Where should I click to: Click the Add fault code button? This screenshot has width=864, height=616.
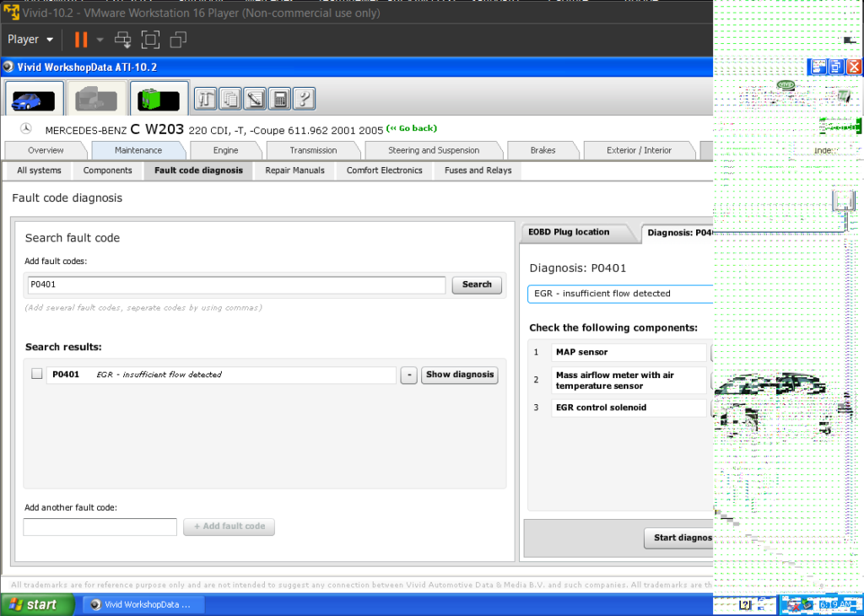(x=229, y=527)
